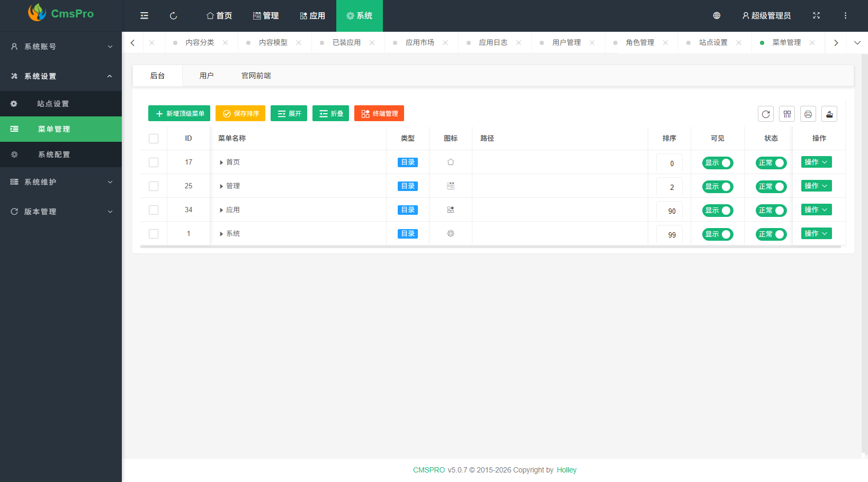Toggle fullscreen mode icon
The image size is (868, 482).
pyautogui.click(x=816, y=16)
